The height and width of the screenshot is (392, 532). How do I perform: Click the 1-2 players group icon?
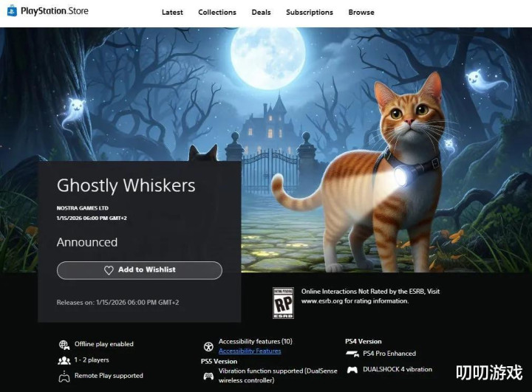pyautogui.click(x=64, y=360)
